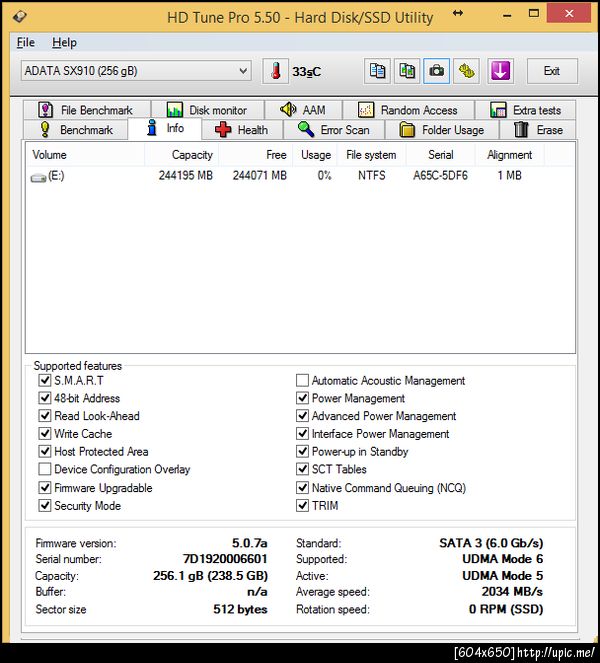Save screenshot with the camera icon
Image resolution: width=600 pixels, height=663 pixels.
pyautogui.click(x=436, y=71)
